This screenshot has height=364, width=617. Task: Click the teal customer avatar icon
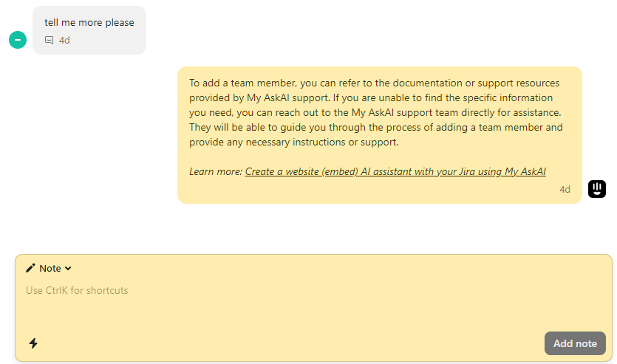(18, 40)
